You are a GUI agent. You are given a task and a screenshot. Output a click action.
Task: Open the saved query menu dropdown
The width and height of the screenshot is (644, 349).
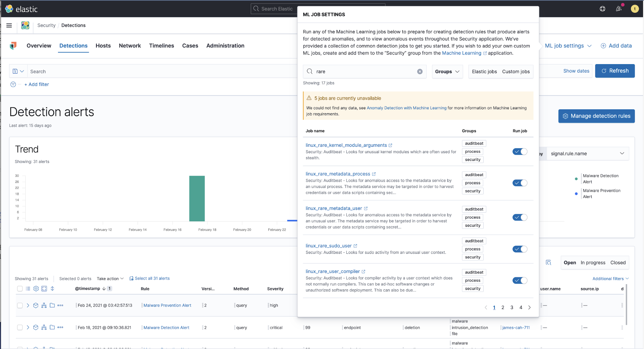pyautogui.click(x=18, y=71)
